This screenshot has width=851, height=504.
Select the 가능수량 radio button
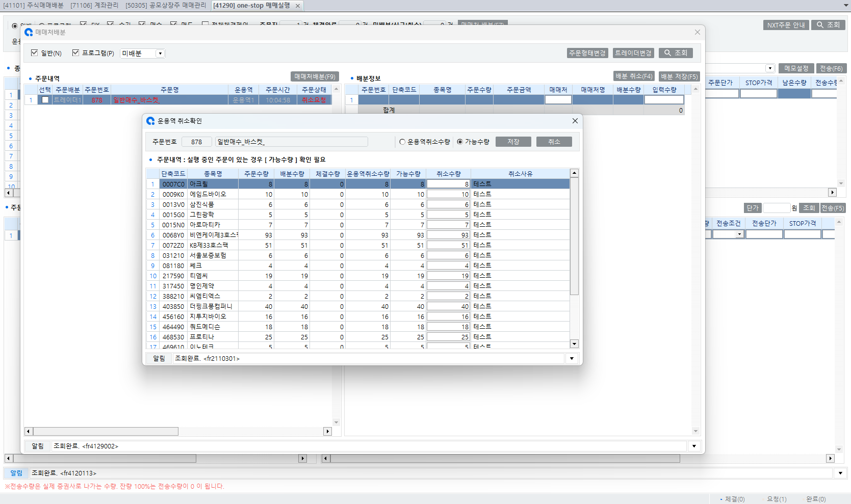coord(460,142)
